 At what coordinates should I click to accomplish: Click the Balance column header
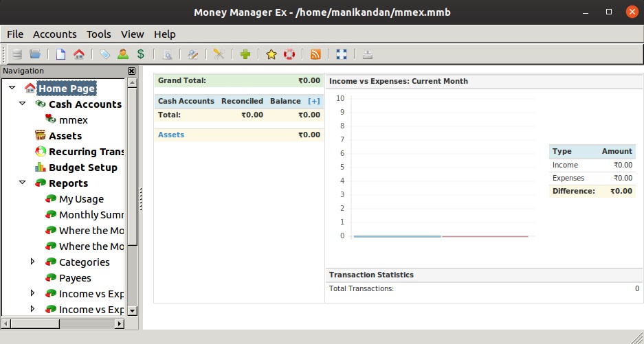coord(285,101)
